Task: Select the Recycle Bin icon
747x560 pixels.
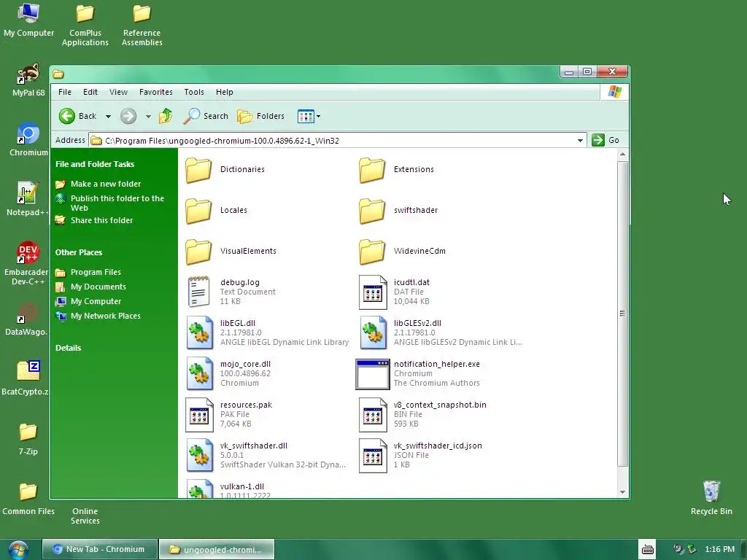Action: 711,497
